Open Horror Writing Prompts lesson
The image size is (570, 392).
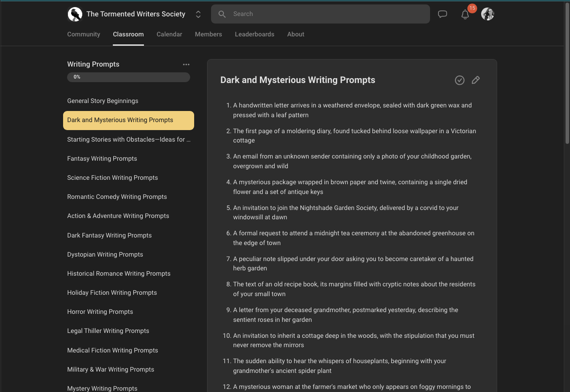tap(100, 312)
